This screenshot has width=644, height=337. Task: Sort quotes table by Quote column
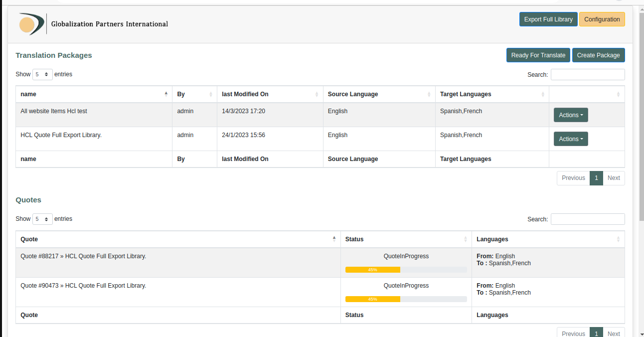point(178,239)
